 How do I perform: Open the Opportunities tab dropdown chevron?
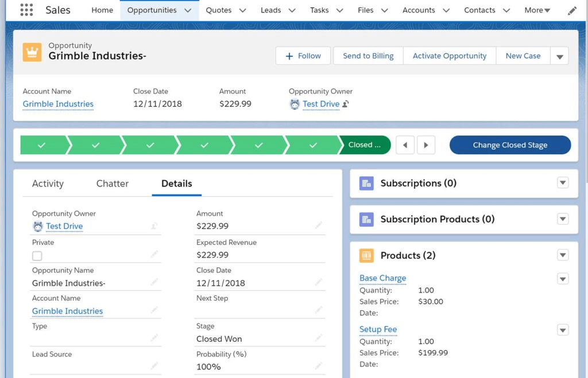tap(189, 10)
